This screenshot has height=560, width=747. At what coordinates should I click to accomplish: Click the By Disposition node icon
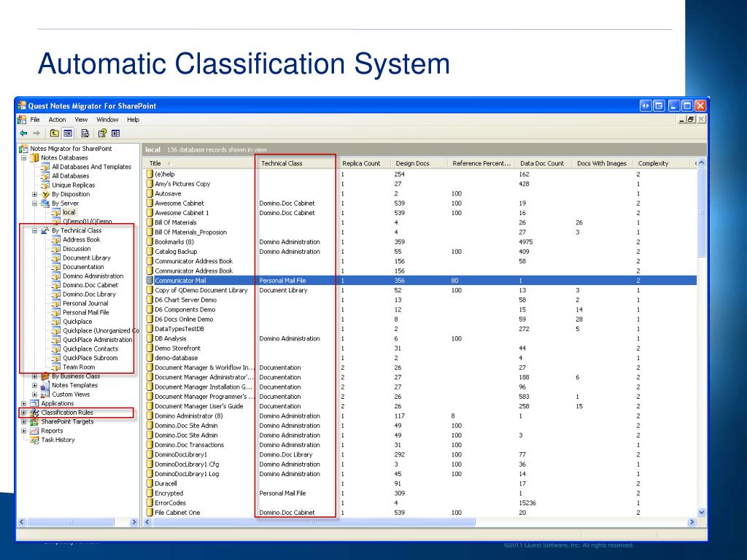click(45, 194)
